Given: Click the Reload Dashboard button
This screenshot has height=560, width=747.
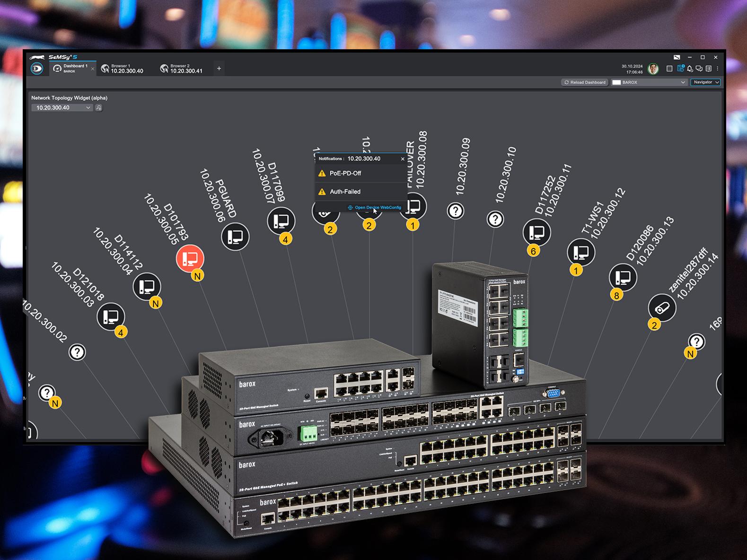Looking at the screenshot, I should [585, 82].
